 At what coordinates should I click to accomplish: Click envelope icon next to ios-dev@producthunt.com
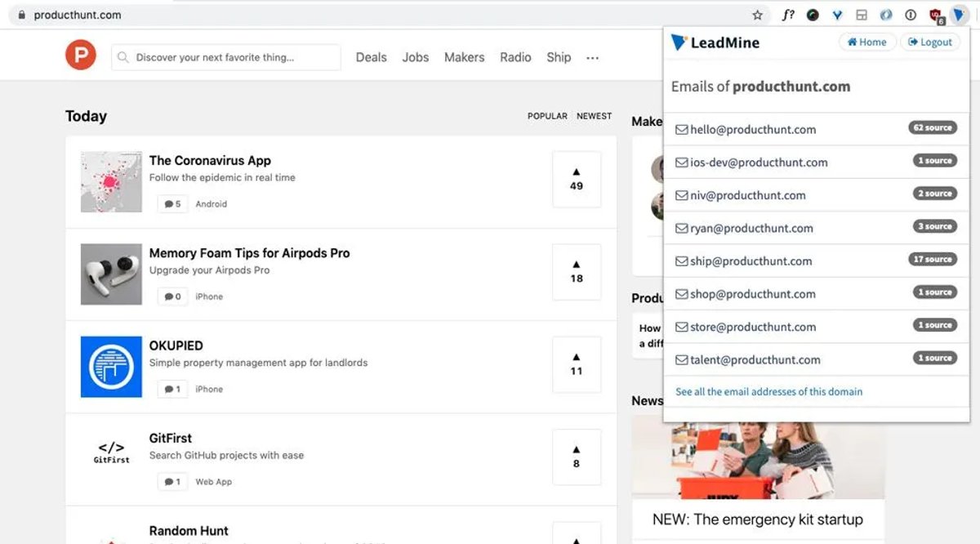coord(681,162)
